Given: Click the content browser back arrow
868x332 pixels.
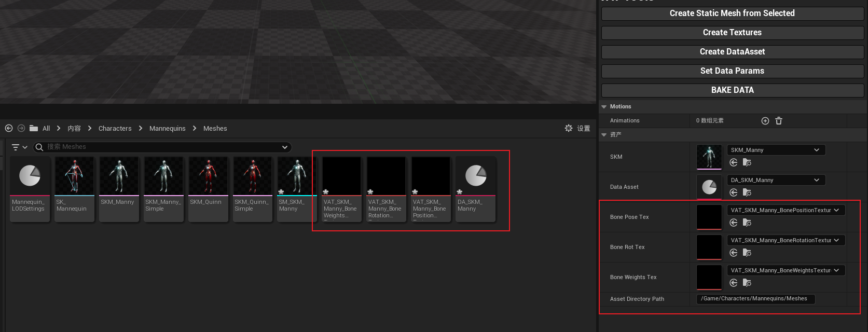Looking at the screenshot, I should [9, 128].
